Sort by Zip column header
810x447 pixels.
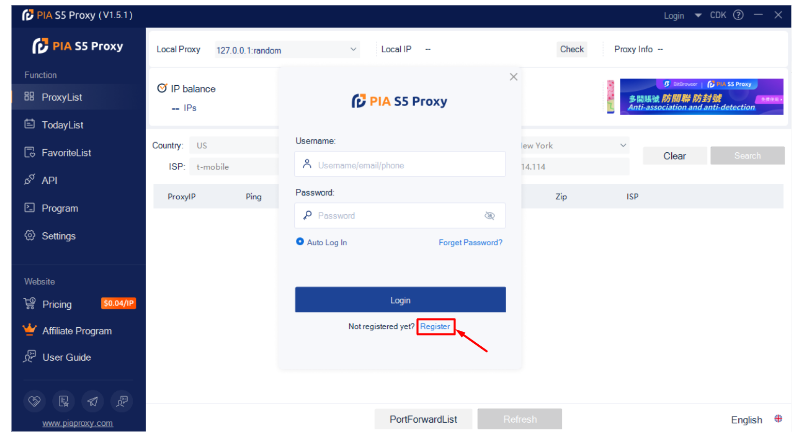[561, 196]
